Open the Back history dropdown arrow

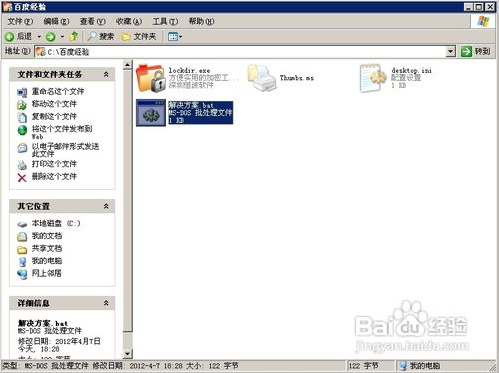click(x=39, y=36)
